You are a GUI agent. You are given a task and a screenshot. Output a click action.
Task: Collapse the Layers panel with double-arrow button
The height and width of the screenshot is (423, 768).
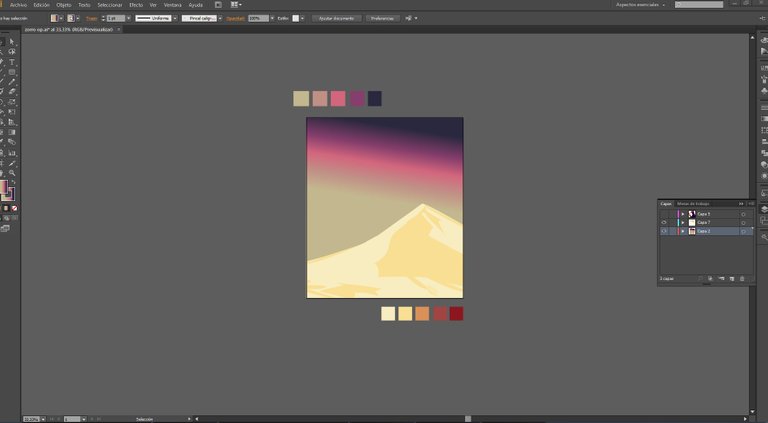coord(741,204)
